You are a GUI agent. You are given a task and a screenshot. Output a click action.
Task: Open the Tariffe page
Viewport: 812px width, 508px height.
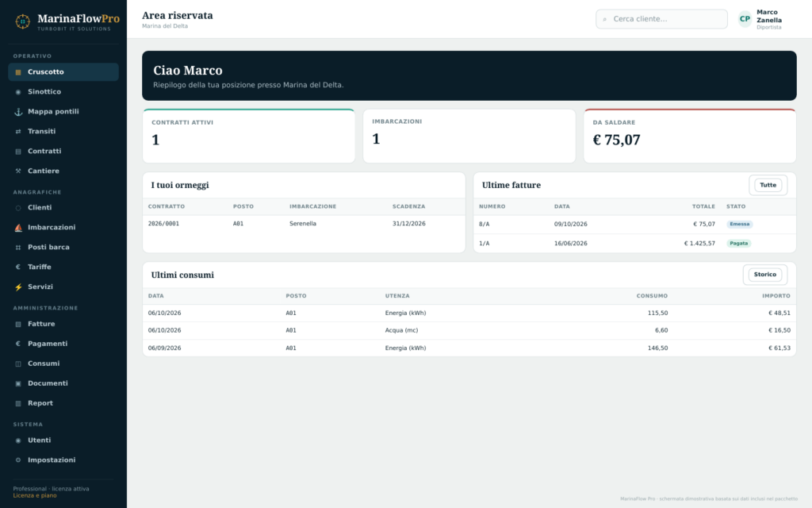point(63,267)
